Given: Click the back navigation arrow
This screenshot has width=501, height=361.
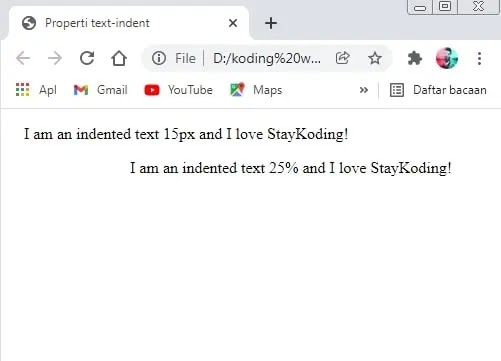Looking at the screenshot, I should pyautogui.click(x=23, y=58).
